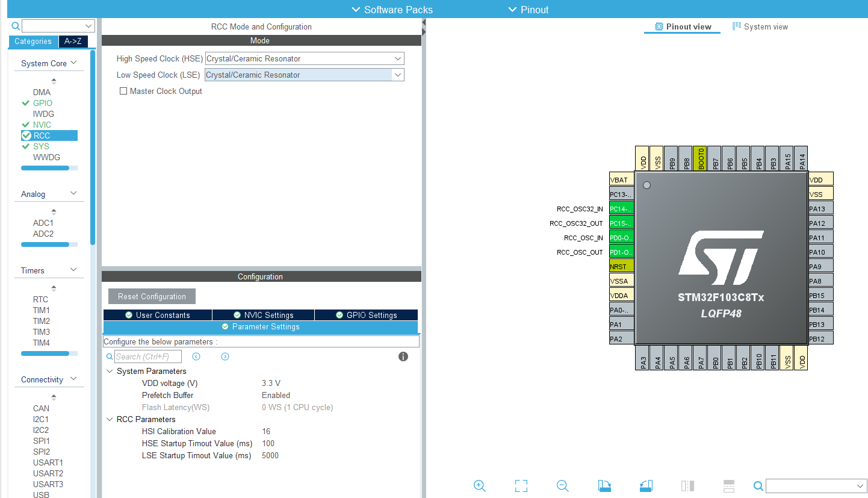Select ADC1 in Analog list

pos(43,223)
